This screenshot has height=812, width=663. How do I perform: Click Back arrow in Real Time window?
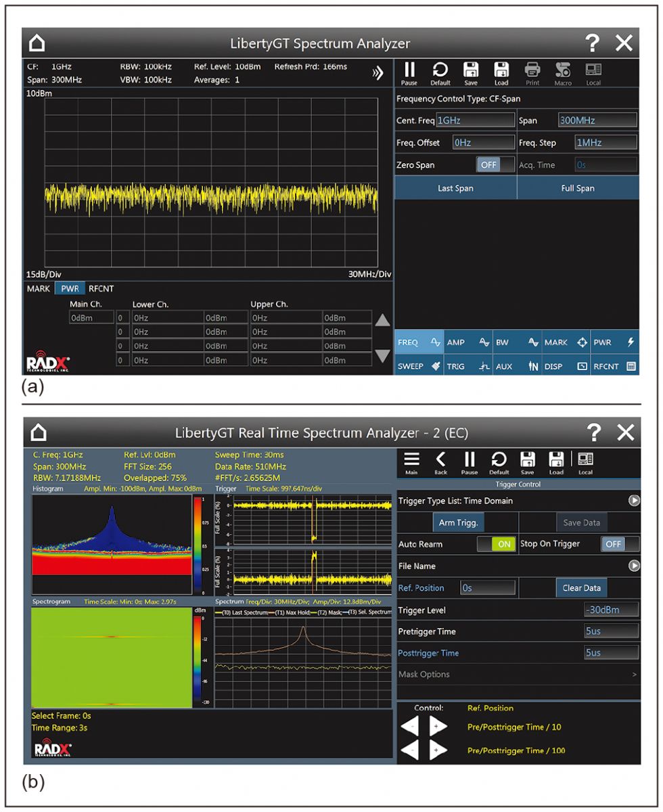[x=440, y=463]
